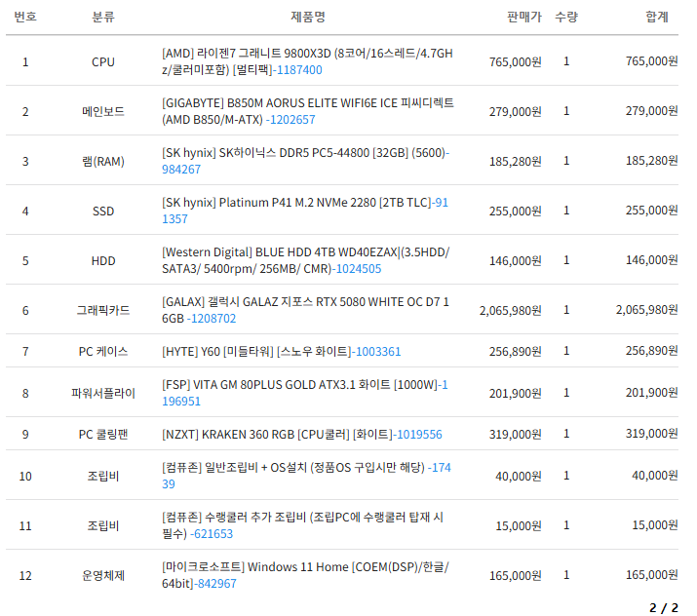The image size is (697, 616).
Task: Click the 319,000원 total of PC 쿨링팬
Action: [x=651, y=434]
